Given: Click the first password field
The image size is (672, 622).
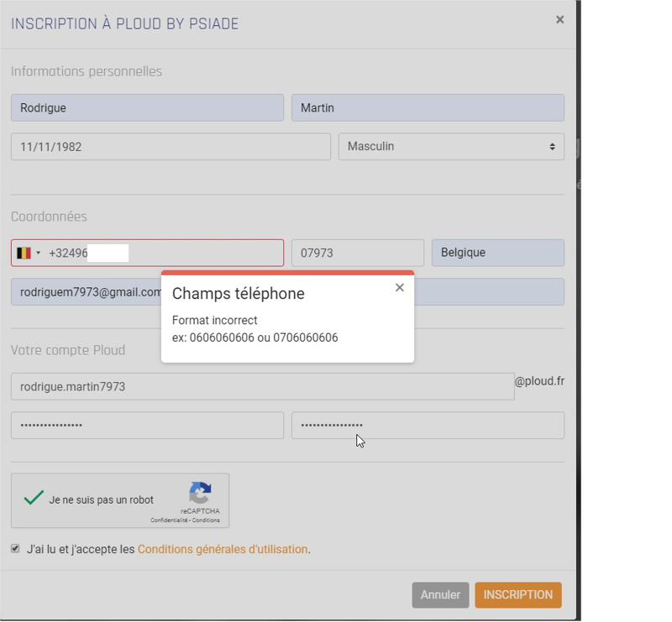Looking at the screenshot, I should (x=148, y=426).
